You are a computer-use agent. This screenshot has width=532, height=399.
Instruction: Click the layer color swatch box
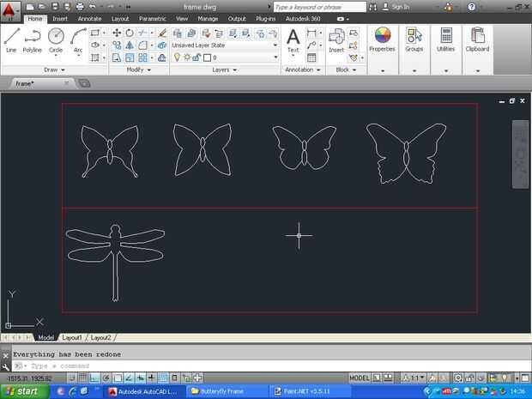pyautogui.click(x=208, y=57)
